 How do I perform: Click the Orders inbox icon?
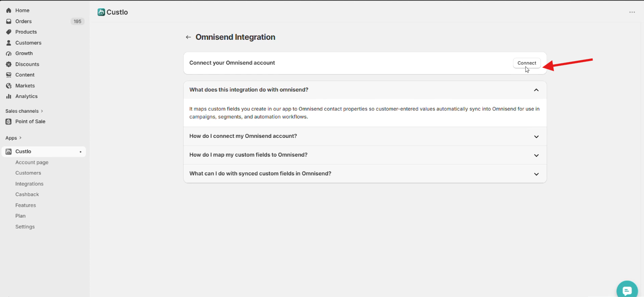click(x=8, y=21)
